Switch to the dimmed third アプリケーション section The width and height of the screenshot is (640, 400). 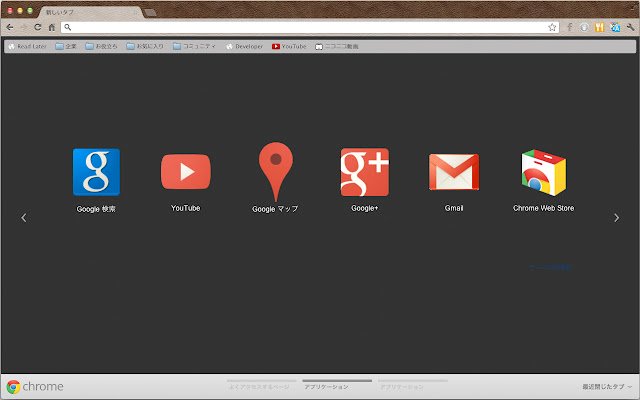tap(413, 385)
